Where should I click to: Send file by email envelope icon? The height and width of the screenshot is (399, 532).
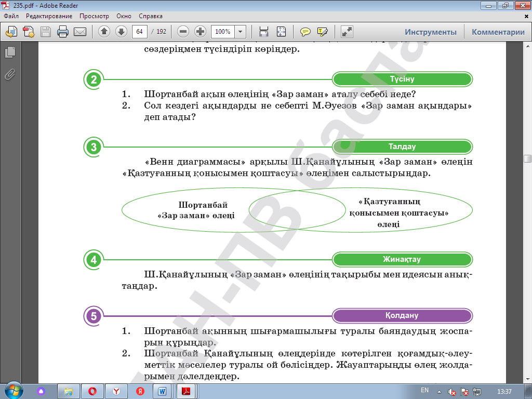tap(80, 32)
